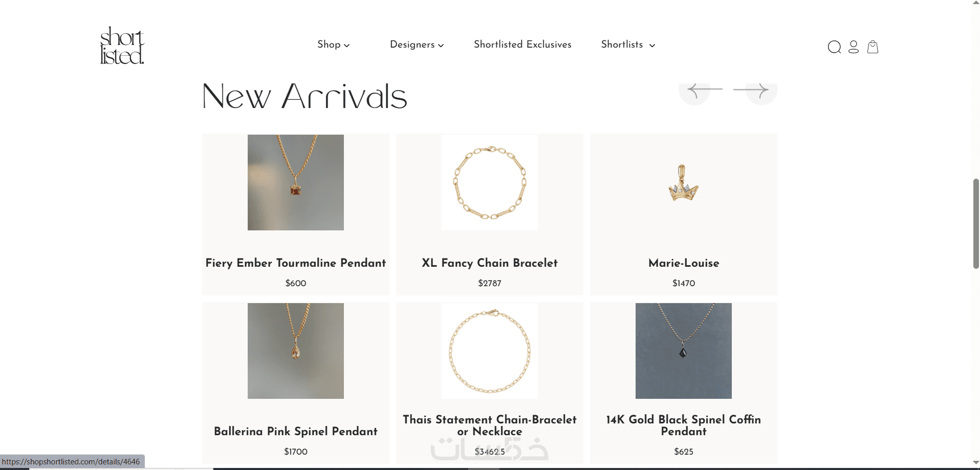Click the XL Fancy Chain Bracelet image
The width and height of the screenshot is (980, 470).
490,183
